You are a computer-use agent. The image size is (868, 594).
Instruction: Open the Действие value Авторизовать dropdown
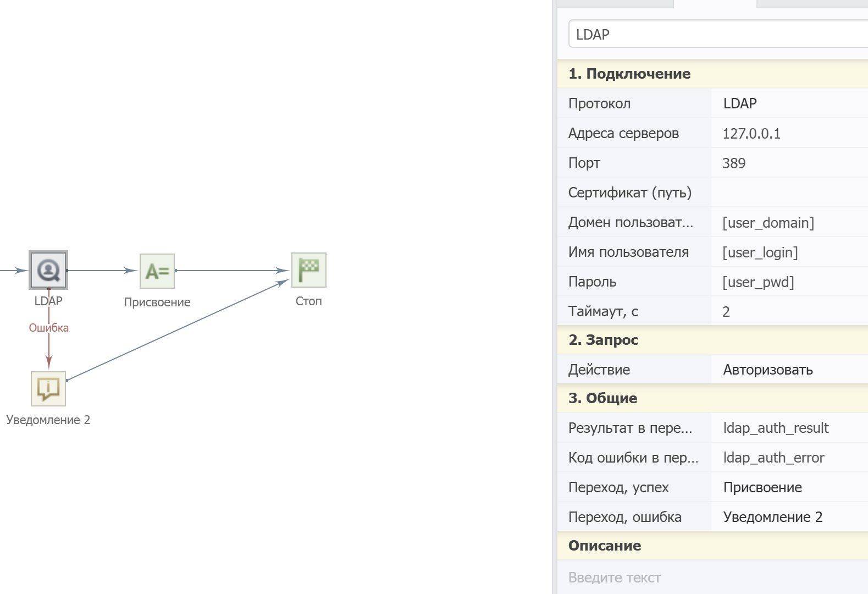click(789, 370)
